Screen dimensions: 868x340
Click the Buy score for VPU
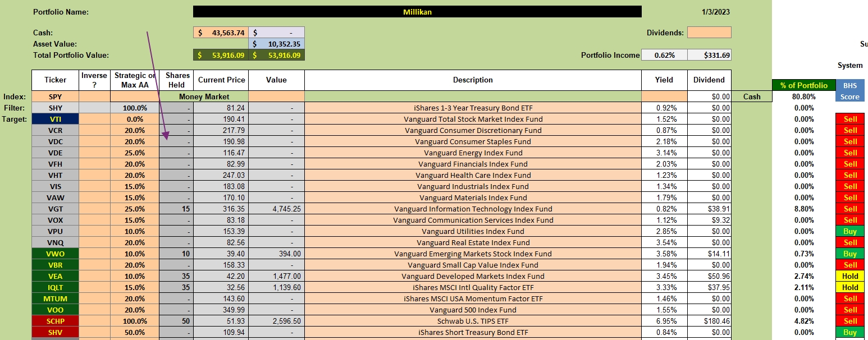pos(850,231)
